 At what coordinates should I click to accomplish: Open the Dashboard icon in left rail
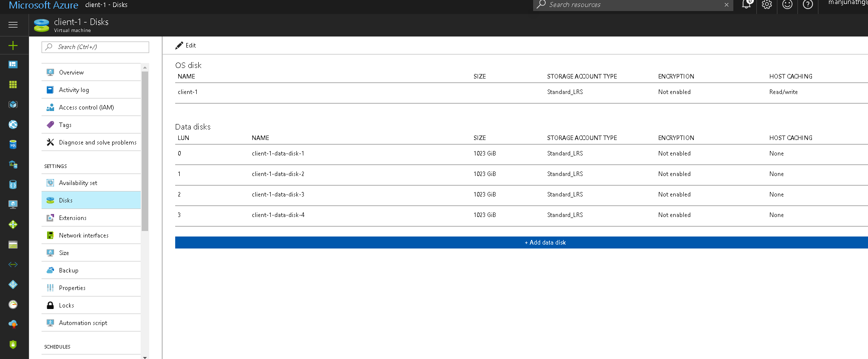[x=13, y=64]
